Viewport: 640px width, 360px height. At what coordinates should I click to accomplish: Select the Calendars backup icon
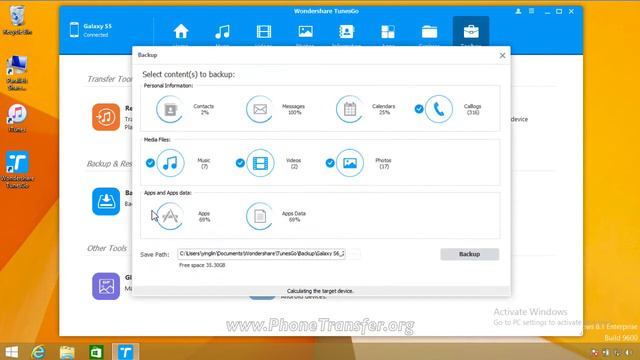point(350,109)
